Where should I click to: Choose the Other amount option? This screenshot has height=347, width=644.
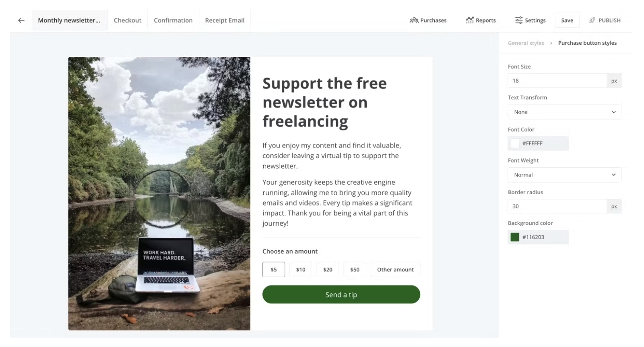click(395, 270)
